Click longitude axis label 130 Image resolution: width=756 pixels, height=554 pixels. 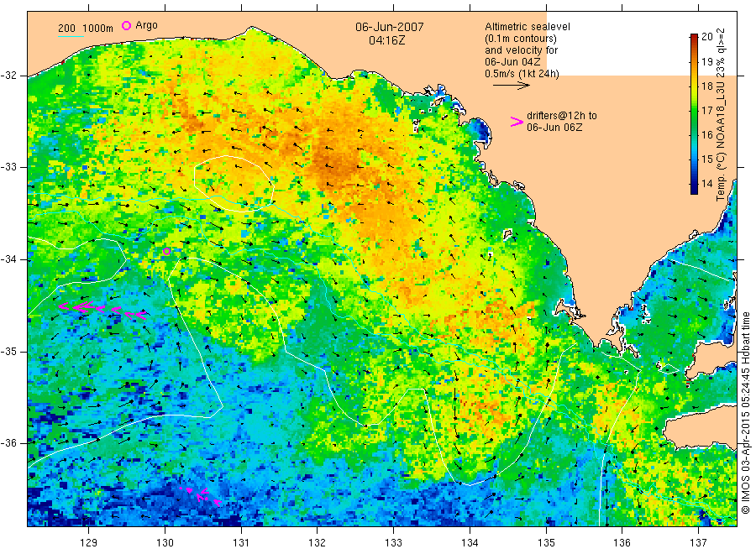165,543
